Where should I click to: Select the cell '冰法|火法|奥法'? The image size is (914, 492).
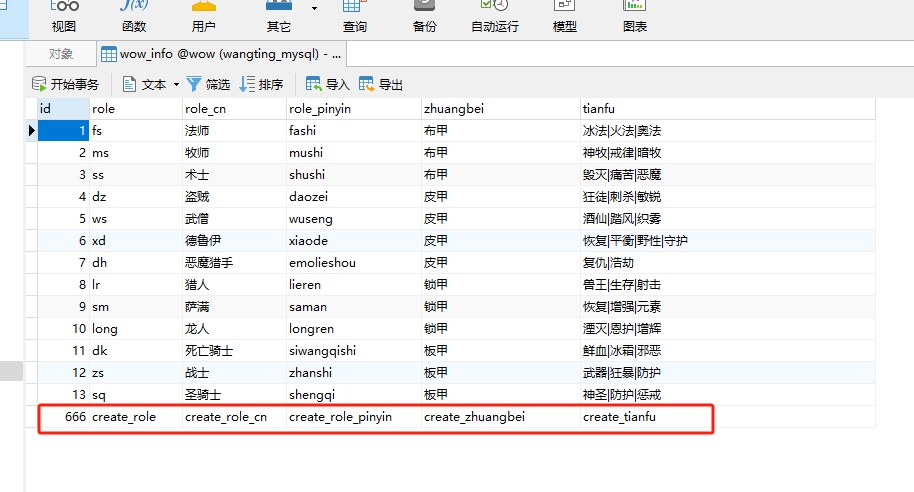tap(728, 131)
